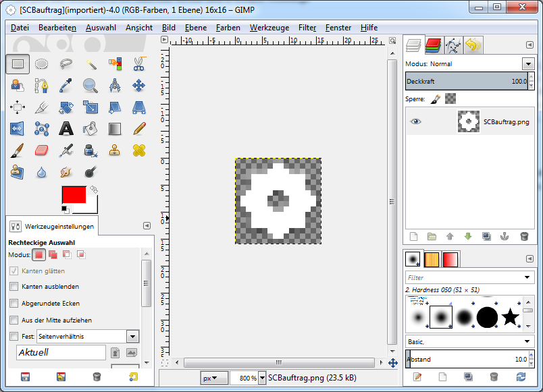Open the Modus Normal dropdown

pyautogui.click(x=527, y=64)
